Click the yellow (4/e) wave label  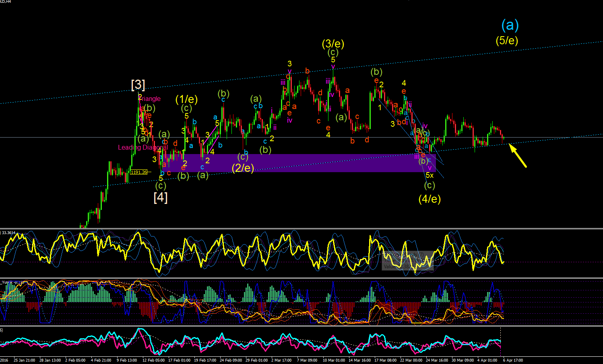click(x=430, y=199)
